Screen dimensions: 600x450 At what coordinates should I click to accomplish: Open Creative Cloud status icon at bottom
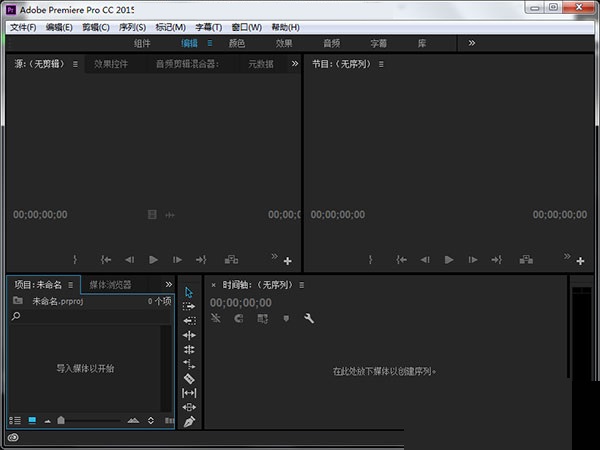13,437
